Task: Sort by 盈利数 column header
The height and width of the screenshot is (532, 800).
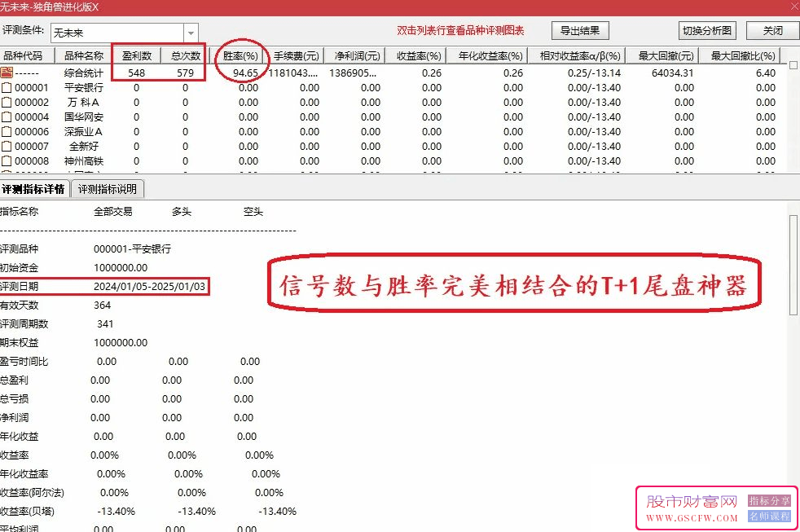Action: (137, 55)
